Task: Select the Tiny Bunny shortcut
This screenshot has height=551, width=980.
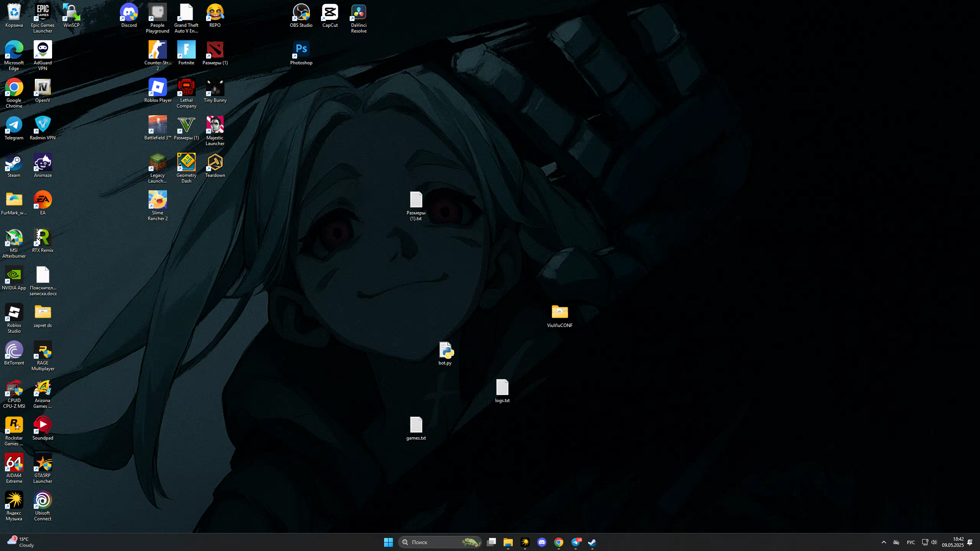Action: coord(215,91)
